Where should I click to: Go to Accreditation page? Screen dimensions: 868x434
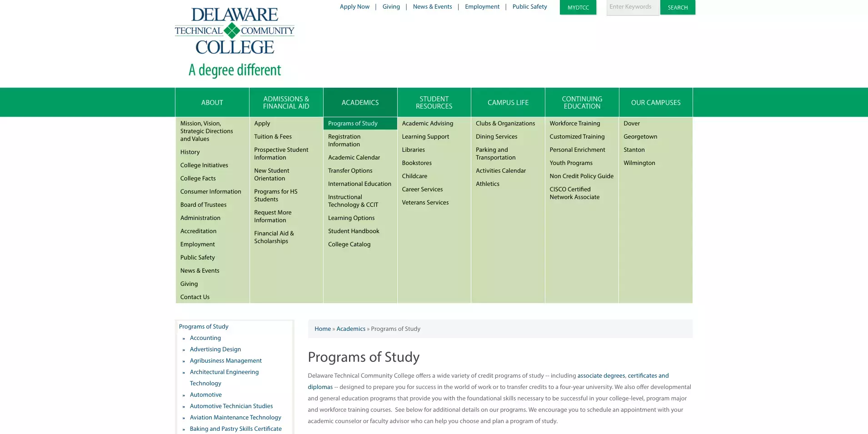(x=198, y=231)
